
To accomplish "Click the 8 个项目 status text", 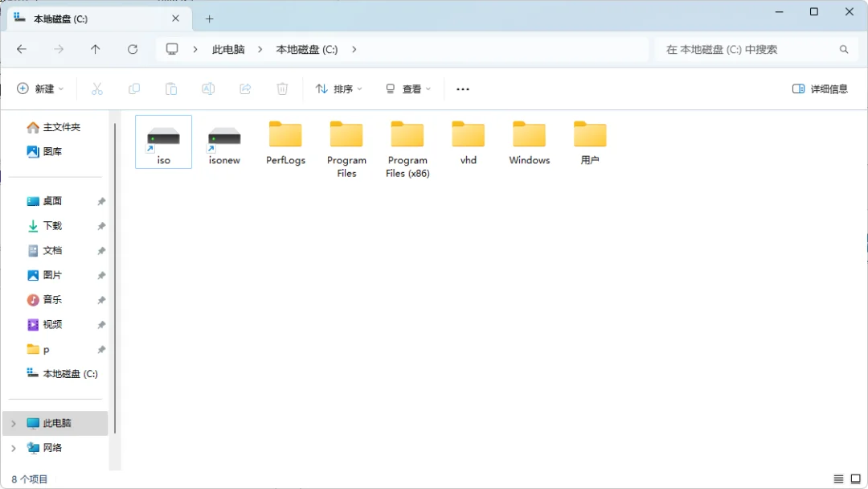I will click(x=30, y=479).
